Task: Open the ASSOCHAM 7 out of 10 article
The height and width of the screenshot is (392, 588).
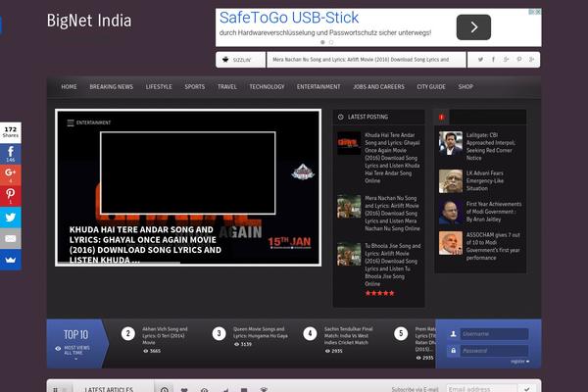Action: (493, 246)
